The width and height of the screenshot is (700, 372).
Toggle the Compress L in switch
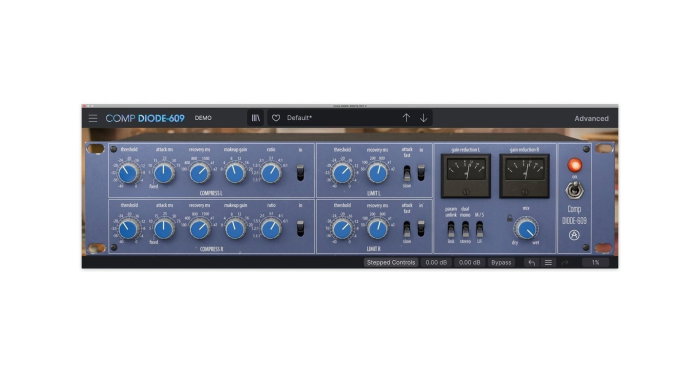point(300,173)
